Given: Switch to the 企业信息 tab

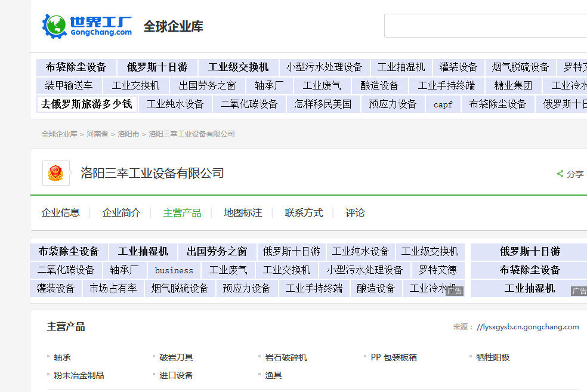Looking at the screenshot, I should tap(61, 212).
